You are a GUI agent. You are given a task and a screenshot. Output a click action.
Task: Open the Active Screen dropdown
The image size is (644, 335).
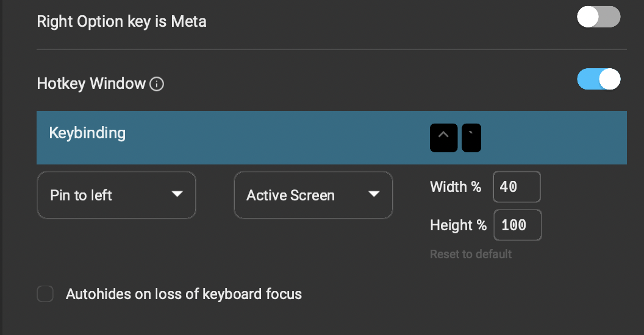click(313, 195)
